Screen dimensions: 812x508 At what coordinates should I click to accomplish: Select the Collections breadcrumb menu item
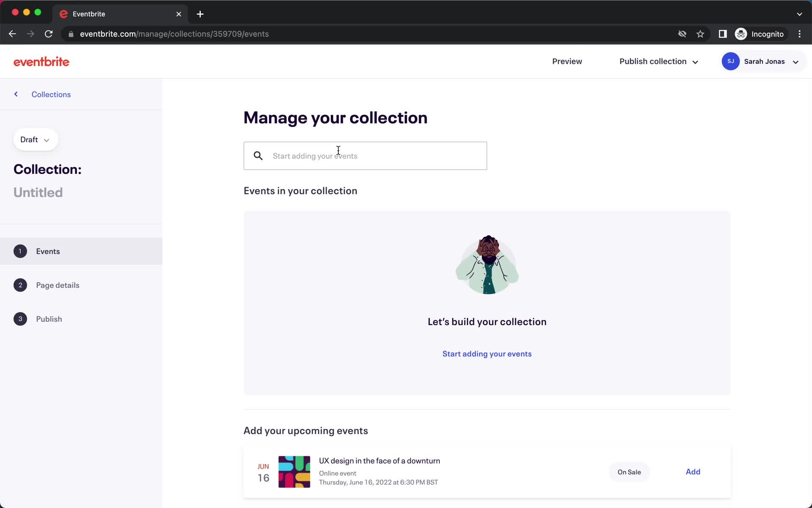(x=52, y=94)
